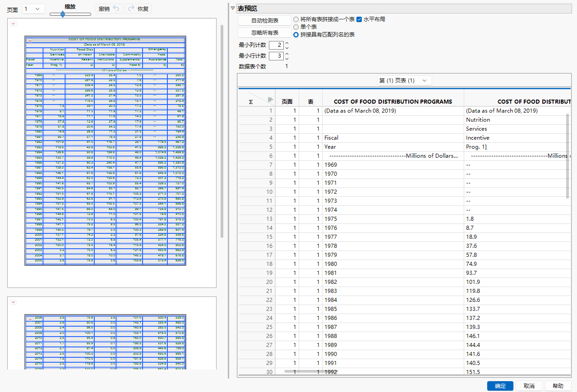
Task: Increase the 最小列计数 value with the up arrow
Action: pyautogui.click(x=287, y=43)
